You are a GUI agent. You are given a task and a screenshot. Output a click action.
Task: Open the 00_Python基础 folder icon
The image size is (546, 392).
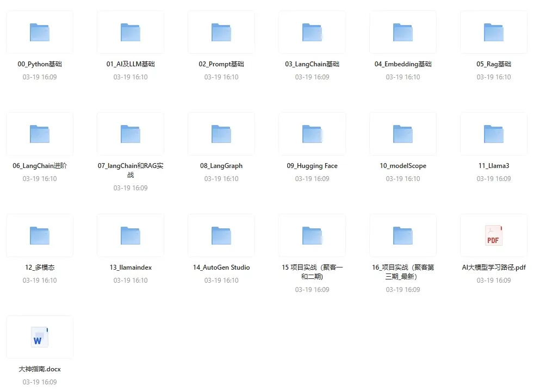coord(40,33)
